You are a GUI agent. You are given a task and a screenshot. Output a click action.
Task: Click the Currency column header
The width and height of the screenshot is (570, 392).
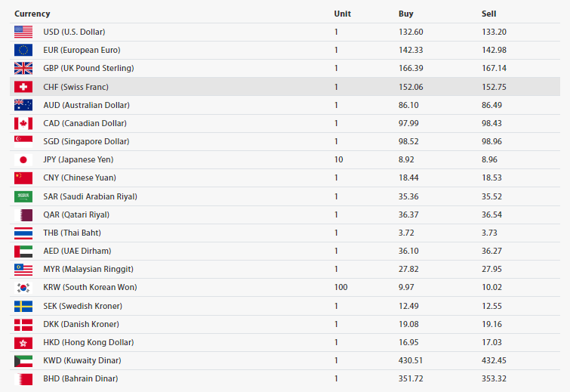tap(32, 14)
